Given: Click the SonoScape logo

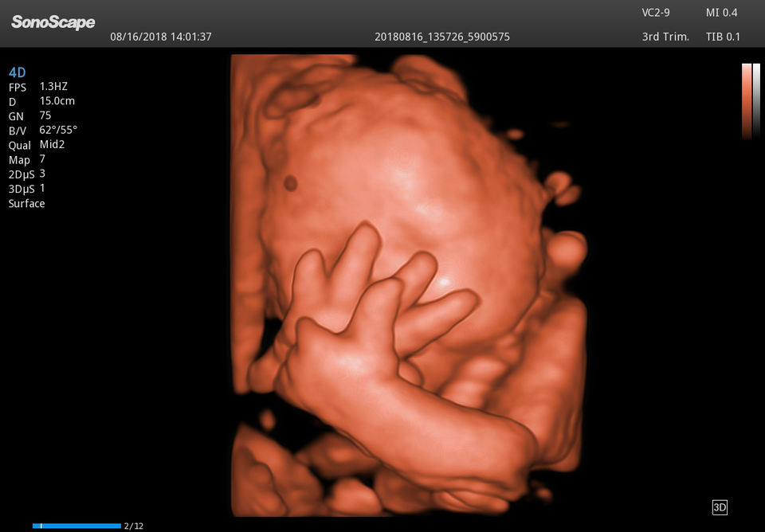Looking at the screenshot, I should click(53, 22).
